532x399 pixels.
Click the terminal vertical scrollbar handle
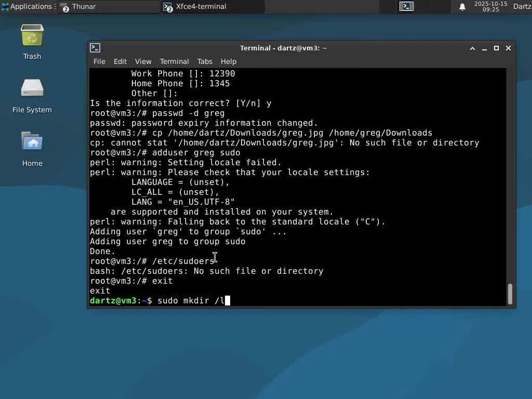pyautogui.click(x=510, y=294)
